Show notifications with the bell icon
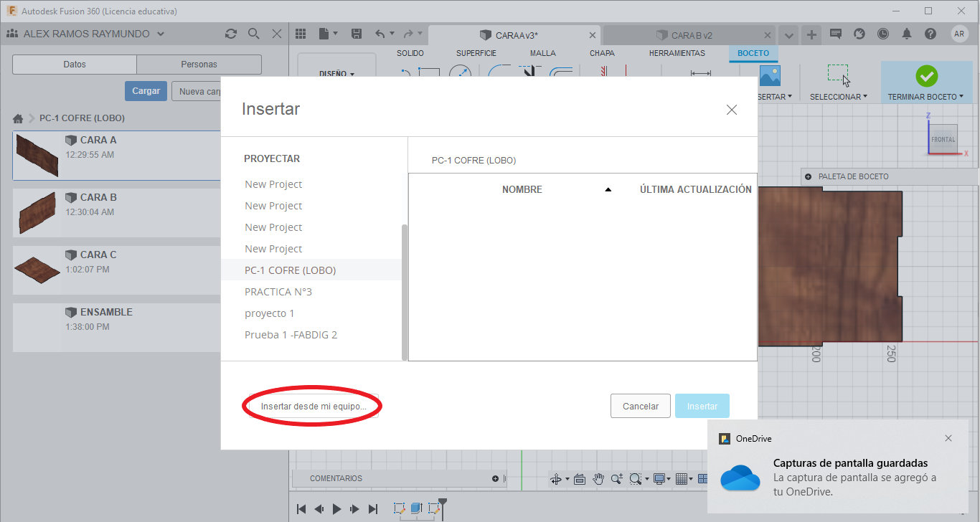 [x=907, y=34]
